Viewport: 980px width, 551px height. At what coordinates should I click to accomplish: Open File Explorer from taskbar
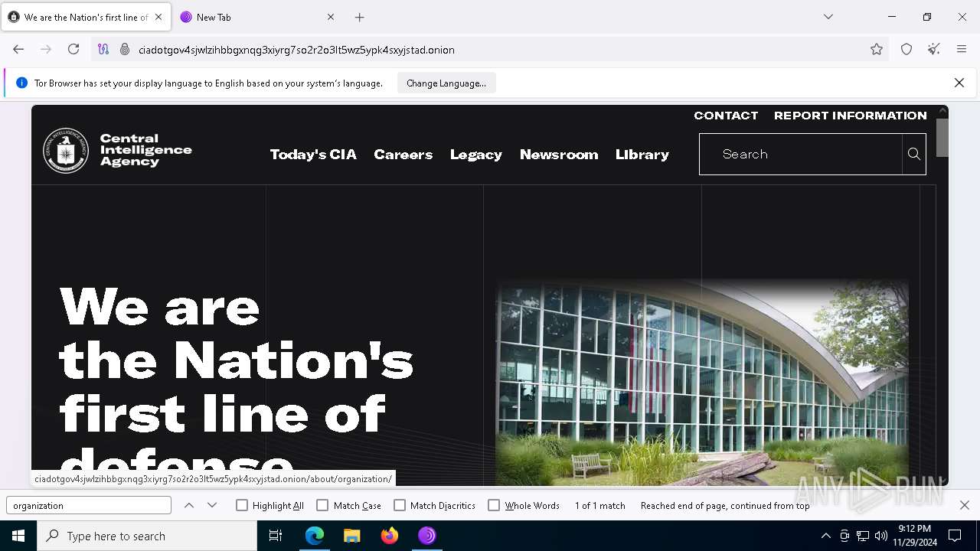coord(352,536)
